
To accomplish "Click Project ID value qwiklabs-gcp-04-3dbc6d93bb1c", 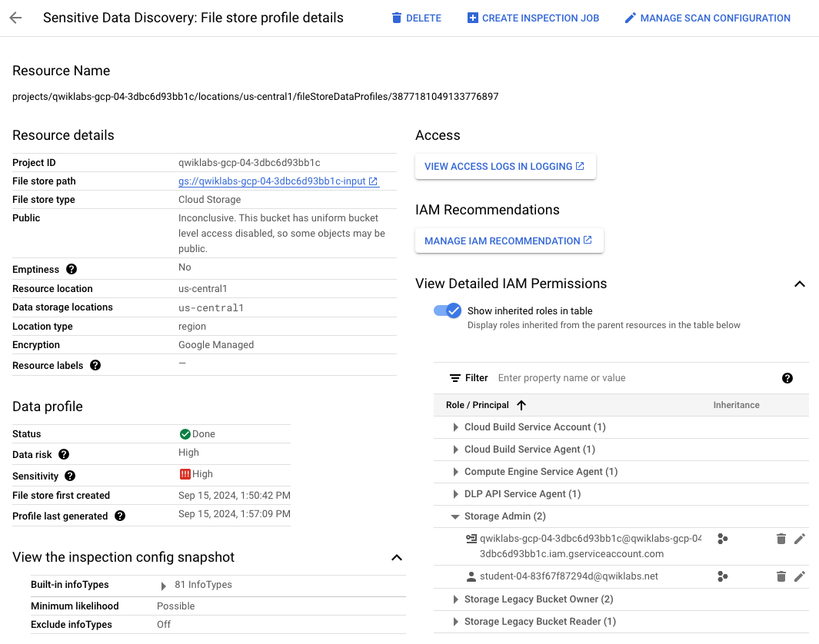I will click(x=249, y=163).
